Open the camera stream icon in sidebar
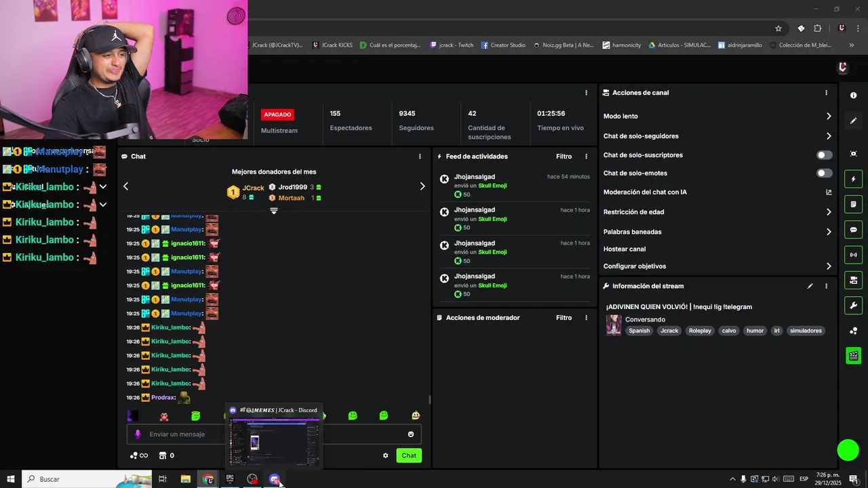Viewport: 868px width, 488px height. [x=853, y=280]
